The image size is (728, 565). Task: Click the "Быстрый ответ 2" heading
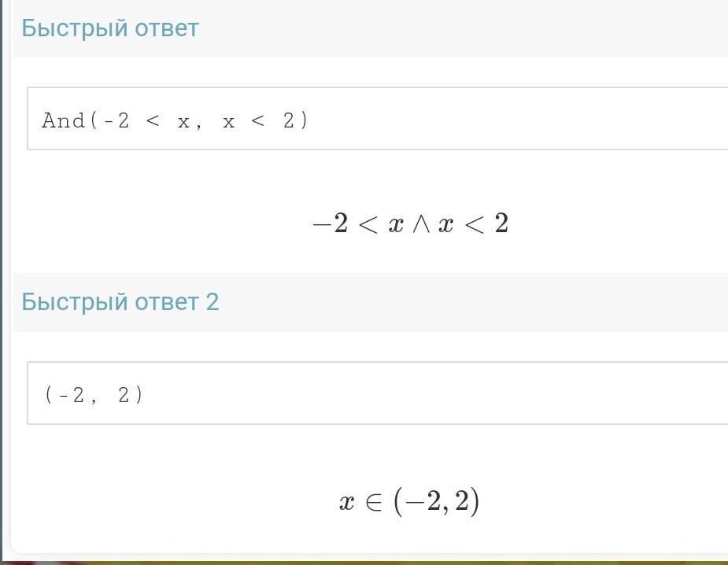120,301
